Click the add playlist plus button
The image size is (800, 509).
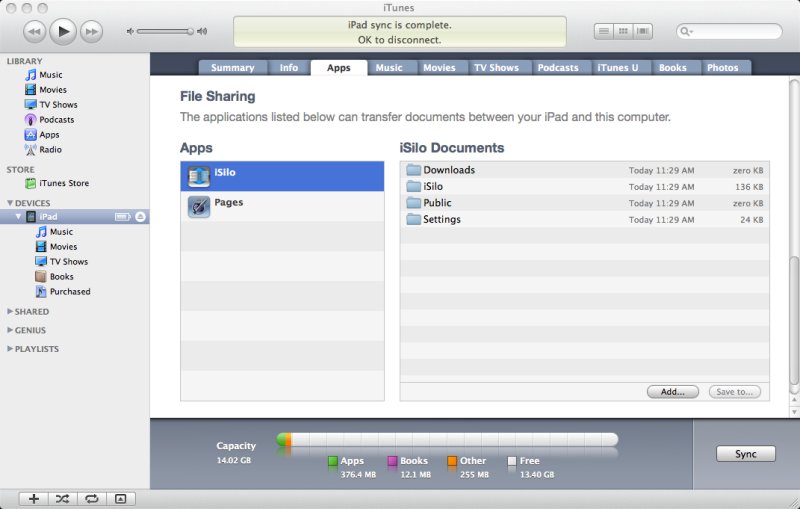33,498
